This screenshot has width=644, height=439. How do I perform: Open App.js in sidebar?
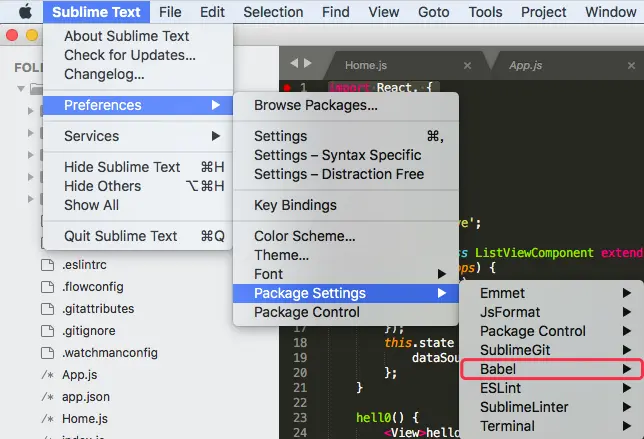pos(80,375)
